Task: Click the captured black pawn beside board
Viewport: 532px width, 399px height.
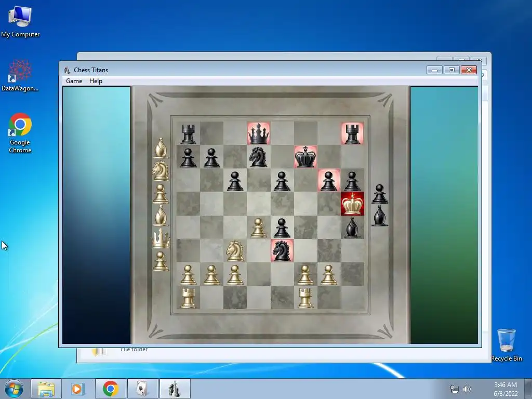Action: point(380,194)
